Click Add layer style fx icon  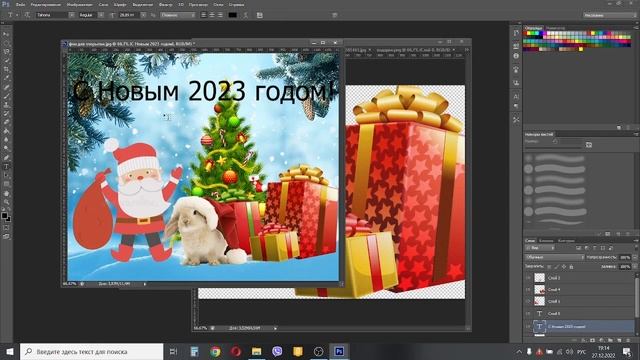[584, 340]
